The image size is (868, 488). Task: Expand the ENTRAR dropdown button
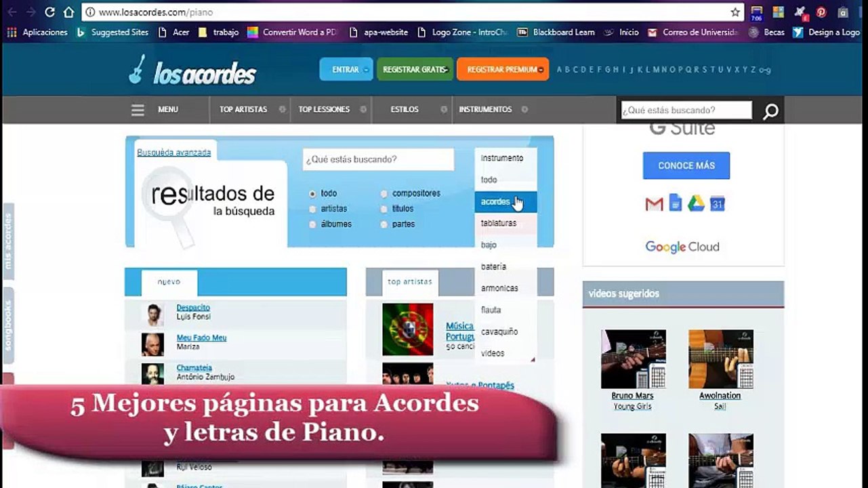point(346,69)
